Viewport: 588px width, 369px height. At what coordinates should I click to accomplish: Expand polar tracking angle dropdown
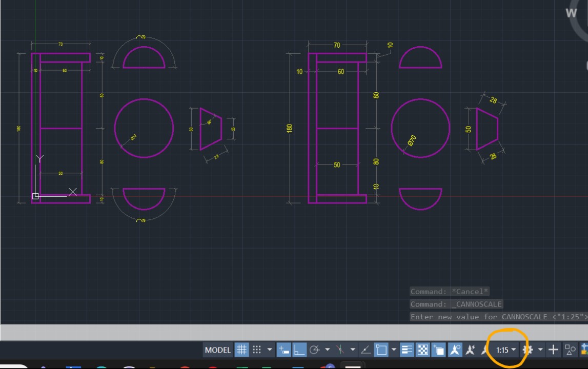click(x=327, y=350)
